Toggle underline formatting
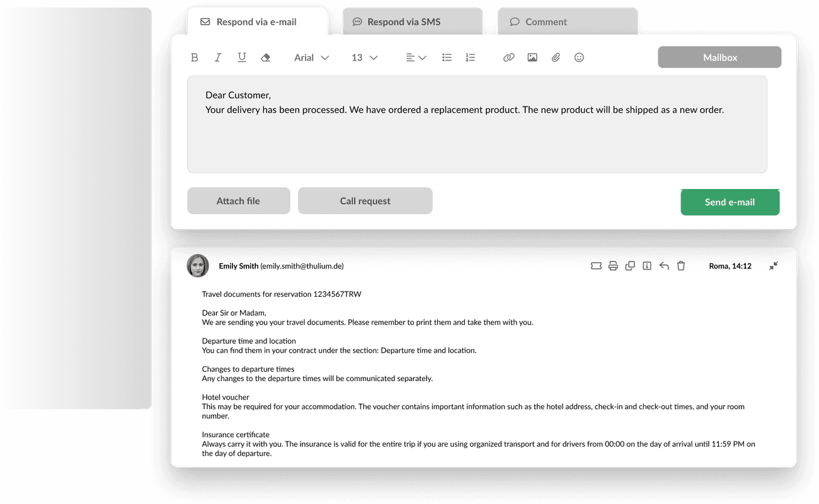 (242, 57)
